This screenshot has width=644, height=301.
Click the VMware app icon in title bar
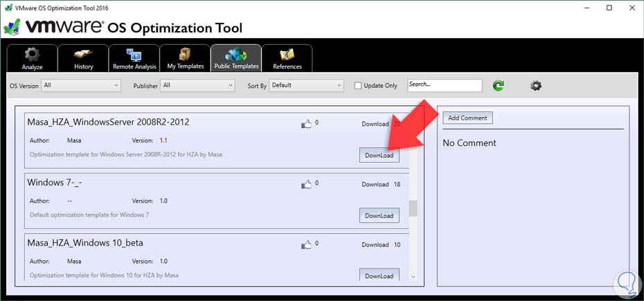[8, 8]
